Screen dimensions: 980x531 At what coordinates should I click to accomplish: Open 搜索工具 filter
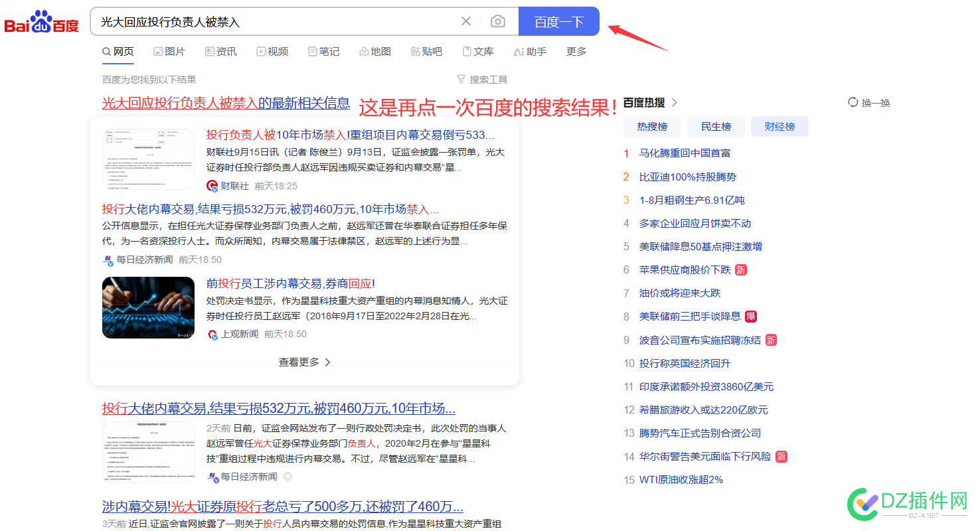click(482, 80)
